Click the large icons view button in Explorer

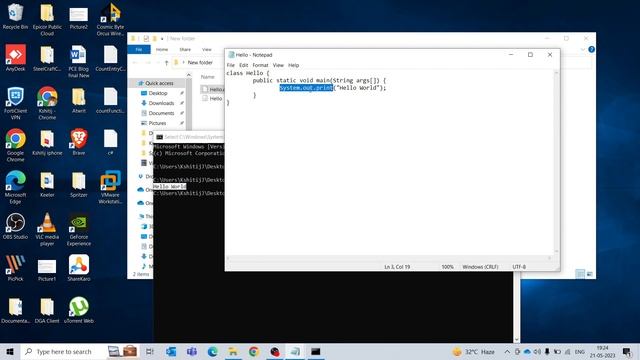[x=589, y=274]
